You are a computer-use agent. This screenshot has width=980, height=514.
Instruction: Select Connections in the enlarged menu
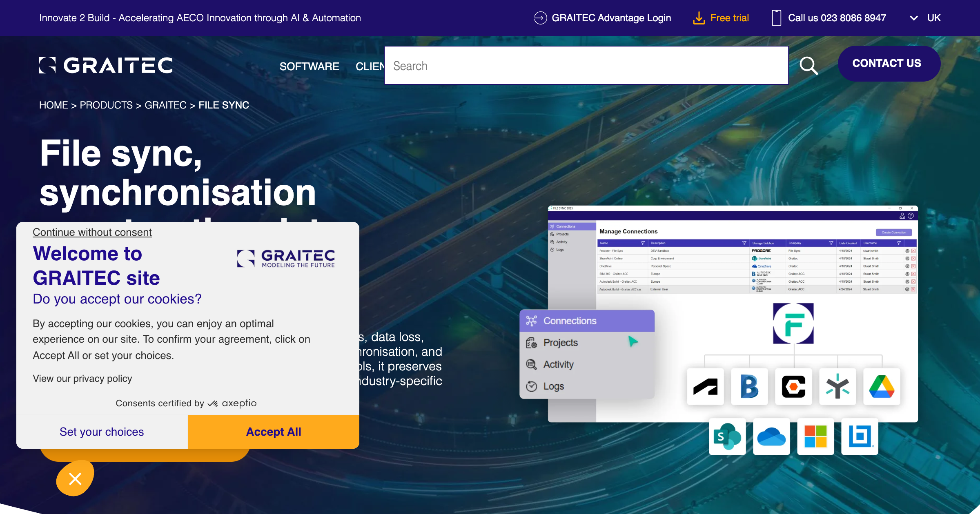(587, 321)
